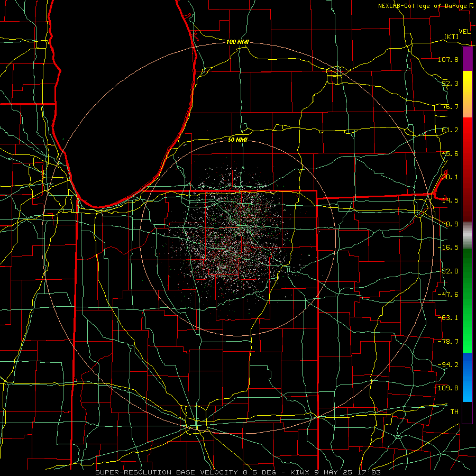Click the -0.9 scale value
This screenshot has height=476, width=476.
[x=450, y=224]
